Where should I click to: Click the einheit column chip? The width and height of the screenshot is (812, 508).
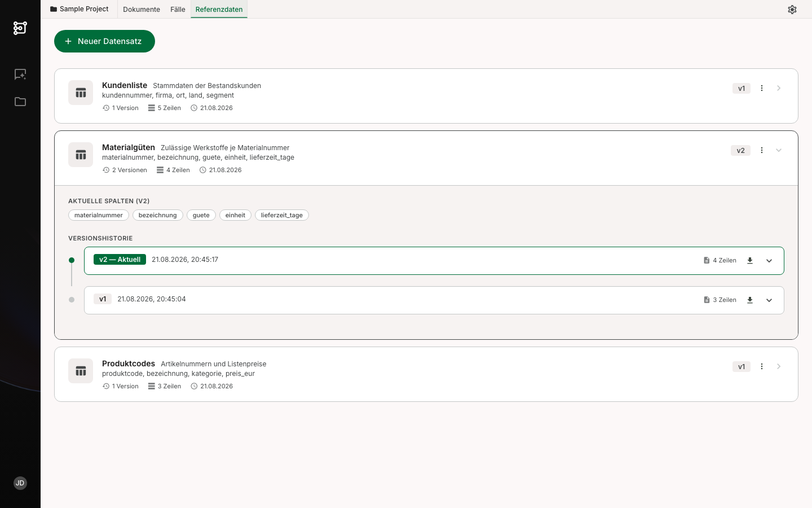(x=235, y=215)
